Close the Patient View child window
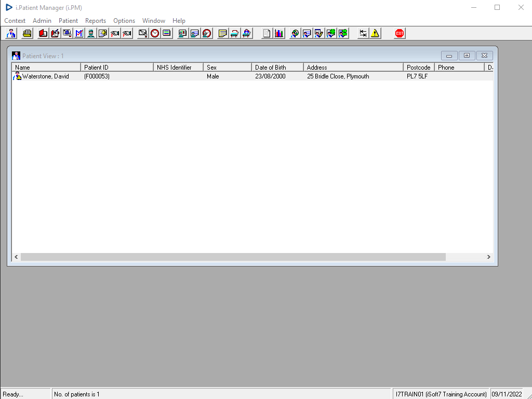Screen dimensions: 532x399 click(x=485, y=56)
